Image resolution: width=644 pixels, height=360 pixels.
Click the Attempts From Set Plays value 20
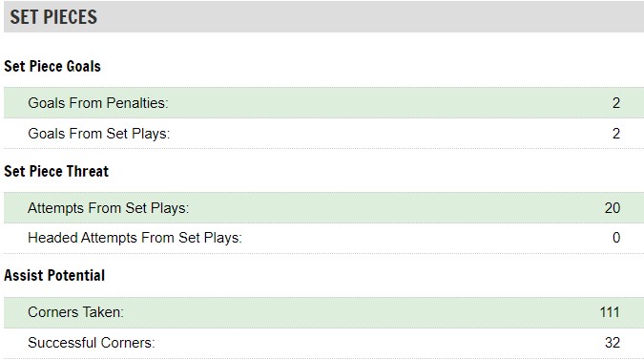612,208
